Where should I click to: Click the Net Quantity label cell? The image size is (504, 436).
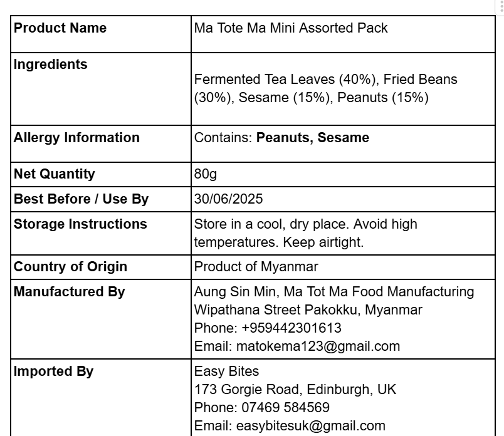[x=101, y=175]
